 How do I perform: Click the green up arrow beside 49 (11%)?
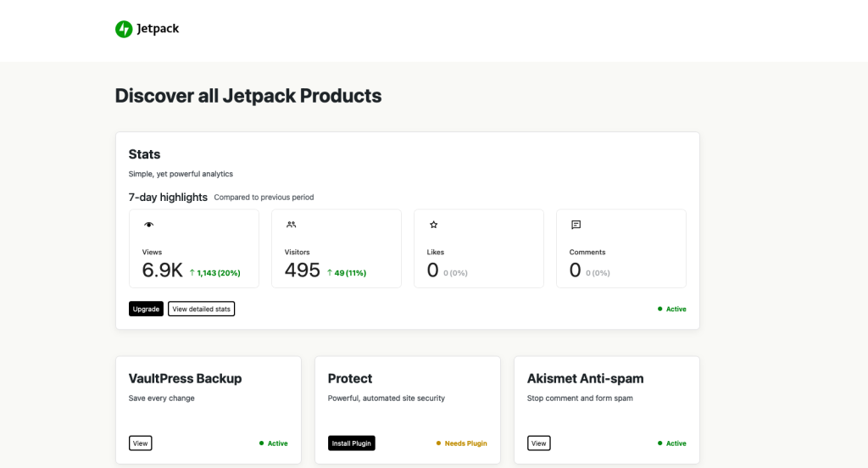(x=329, y=273)
